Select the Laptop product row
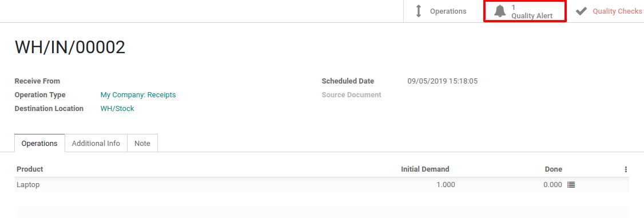This screenshot has height=218, width=644. [x=321, y=185]
